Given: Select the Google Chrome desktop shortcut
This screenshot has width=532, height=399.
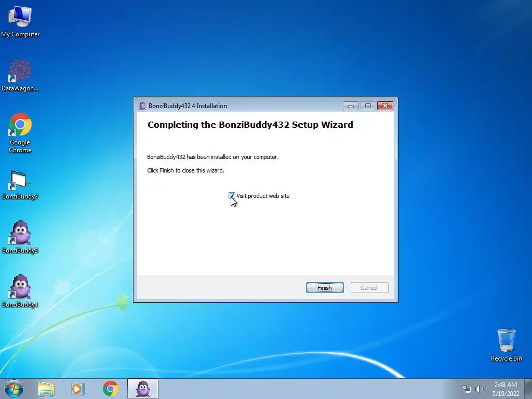Looking at the screenshot, I should (20, 133).
